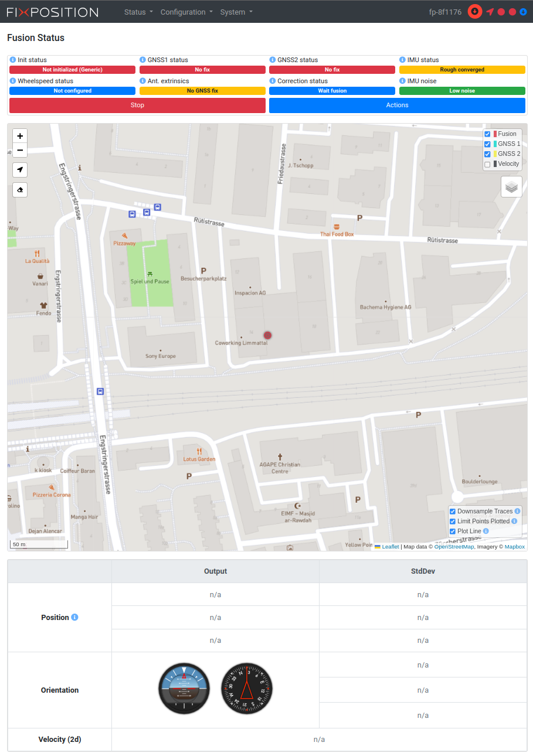The height and width of the screenshot is (756, 533).
Task: Click the clear-traces eraser icon on the map
Action: [x=20, y=189]
